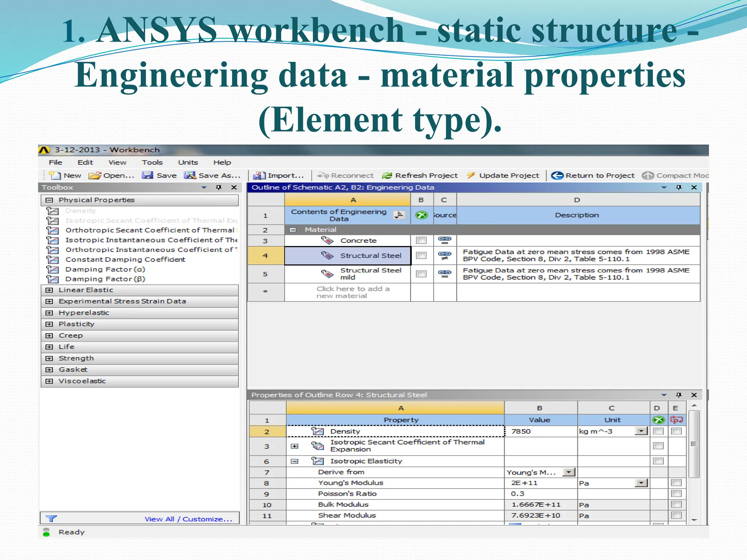This screenshot has height=560, width=747.
Task: Toggle the Concrete row checkbox
Action: [421, 240]
